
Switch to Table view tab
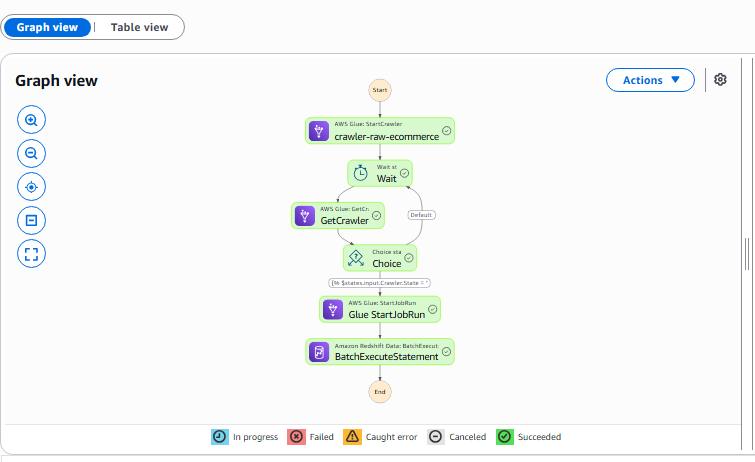click(x=139, y=27)
